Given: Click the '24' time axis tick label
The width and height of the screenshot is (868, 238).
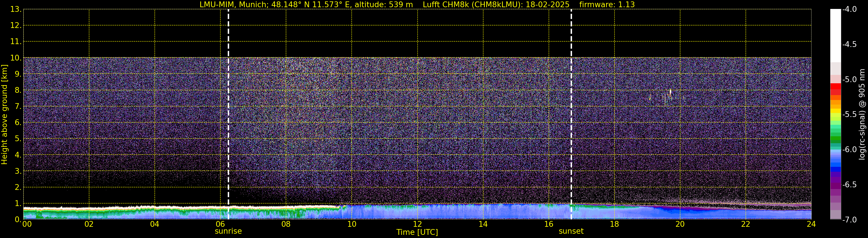Looking at the screenshot, I should (x=811, y=224).
